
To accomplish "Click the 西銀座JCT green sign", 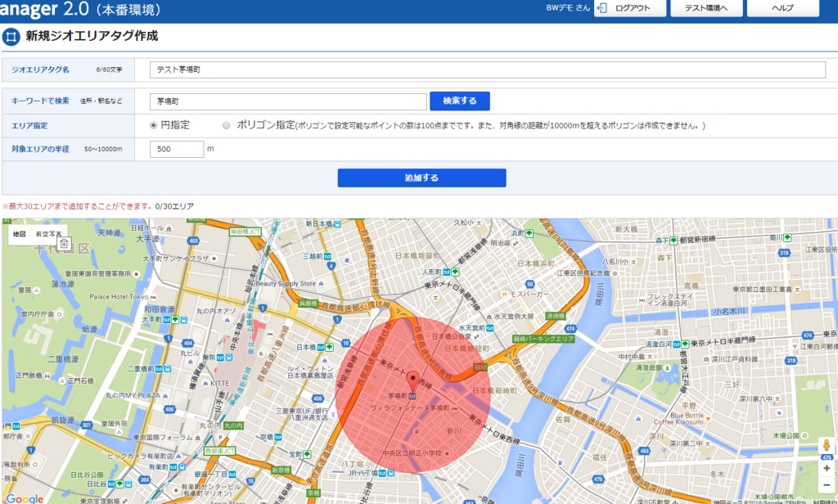I will [219, 451].
